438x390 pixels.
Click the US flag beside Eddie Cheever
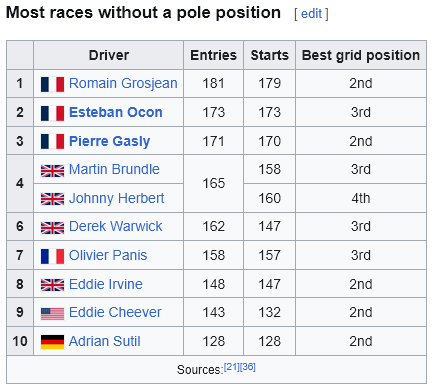(x=52, y=314)
